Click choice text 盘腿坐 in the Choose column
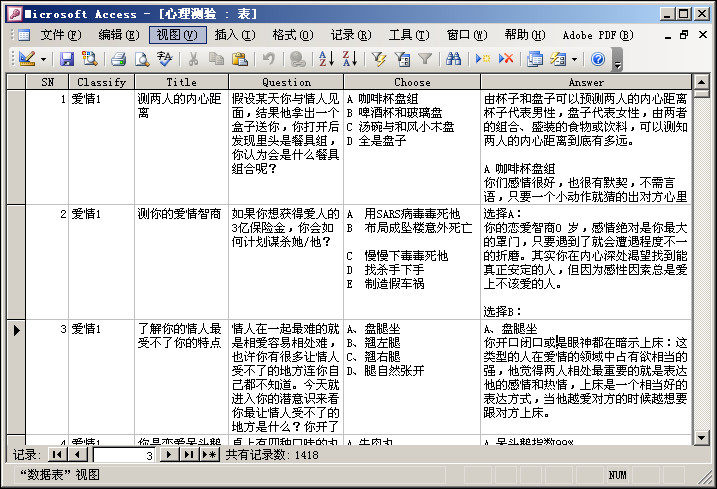717x489 pixels. [382, 329]
